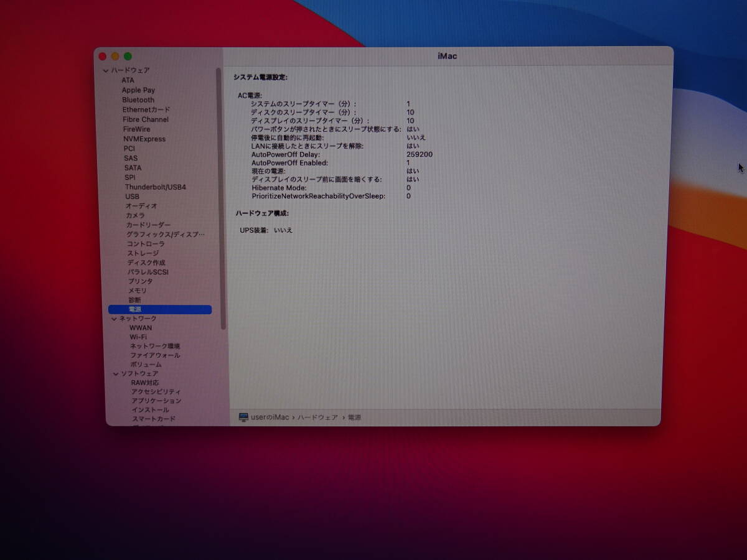Collapse the ソフトウェア section chevron
Image resolution: width=747 pixels, height=560 pixels.
(116, 374)
